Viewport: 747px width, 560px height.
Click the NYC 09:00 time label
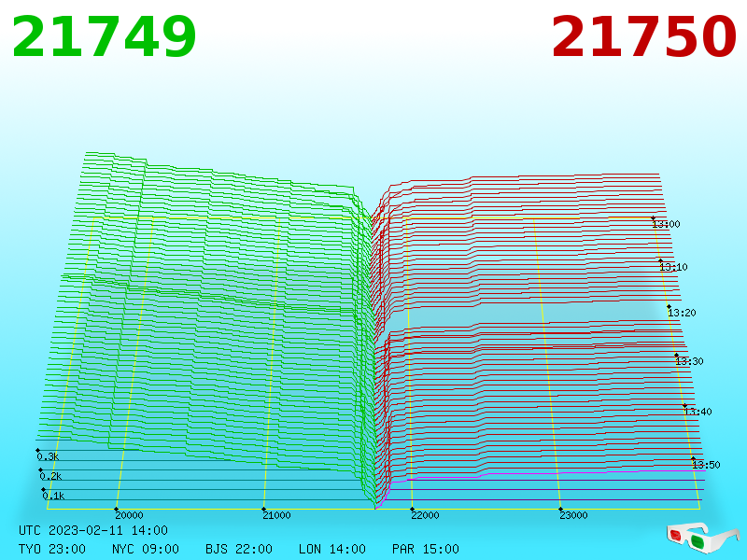coord(146,549)
